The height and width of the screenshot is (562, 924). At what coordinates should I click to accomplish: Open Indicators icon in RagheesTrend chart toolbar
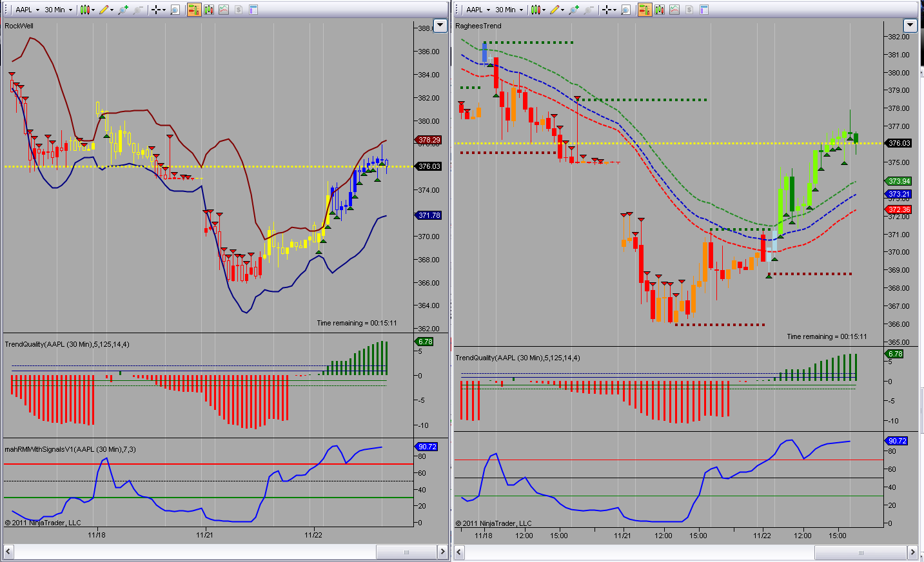pos(674,10)
